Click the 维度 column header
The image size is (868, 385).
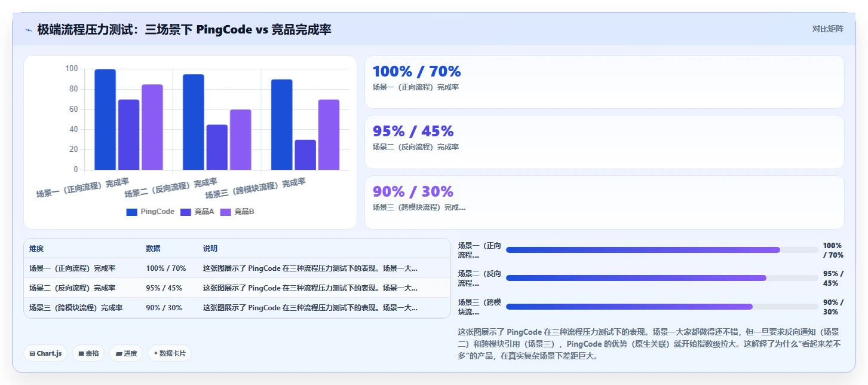tap(36, 249)
